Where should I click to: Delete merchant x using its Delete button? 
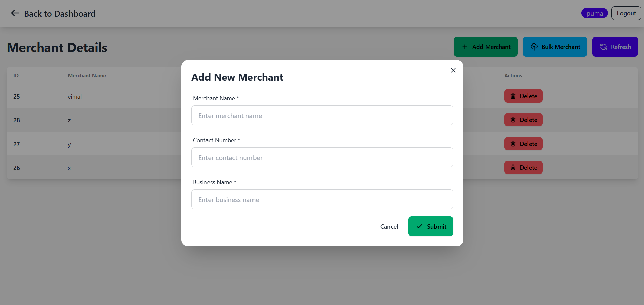(x=523, y=167)
